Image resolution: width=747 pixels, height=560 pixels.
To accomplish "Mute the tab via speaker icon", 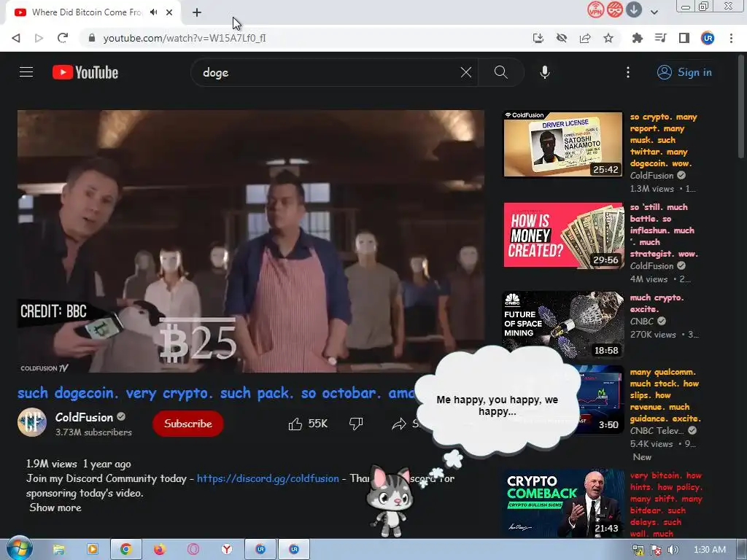I will click(153, 12).
